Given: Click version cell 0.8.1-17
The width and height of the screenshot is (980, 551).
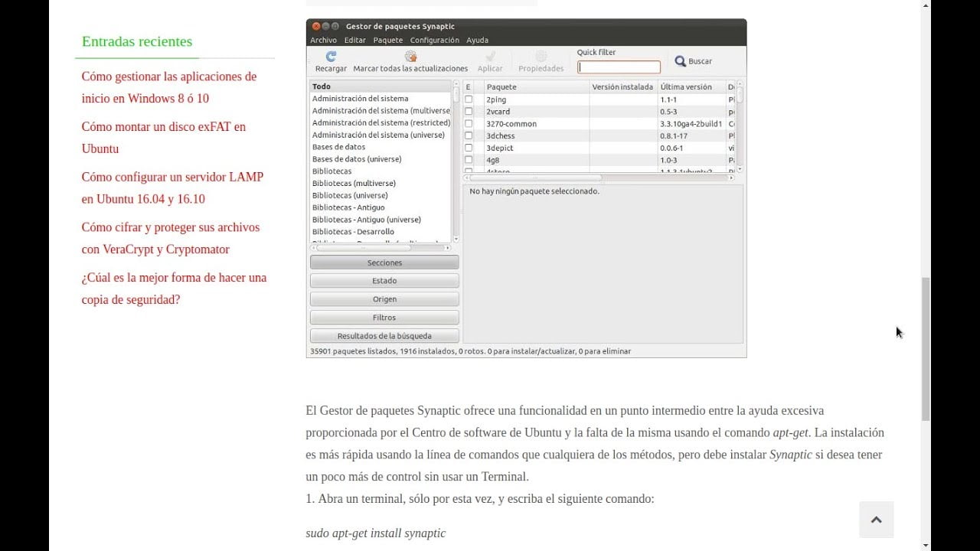Looking at the screenshot, I should [x=674, y=136].
